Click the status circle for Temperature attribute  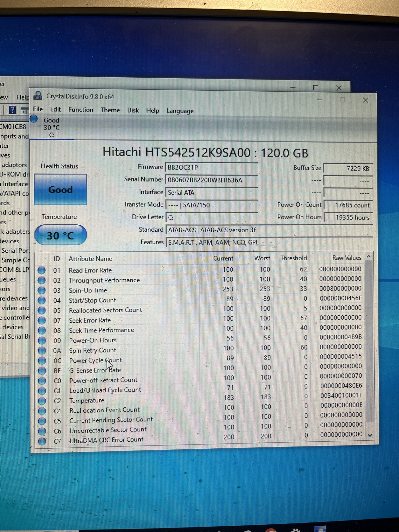coord(42,401)
